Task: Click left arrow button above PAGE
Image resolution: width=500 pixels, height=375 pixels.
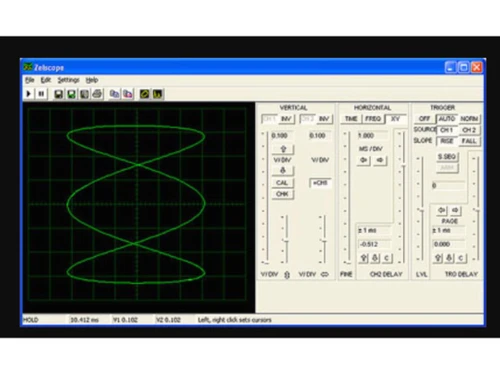Action: tap(441, 210)
